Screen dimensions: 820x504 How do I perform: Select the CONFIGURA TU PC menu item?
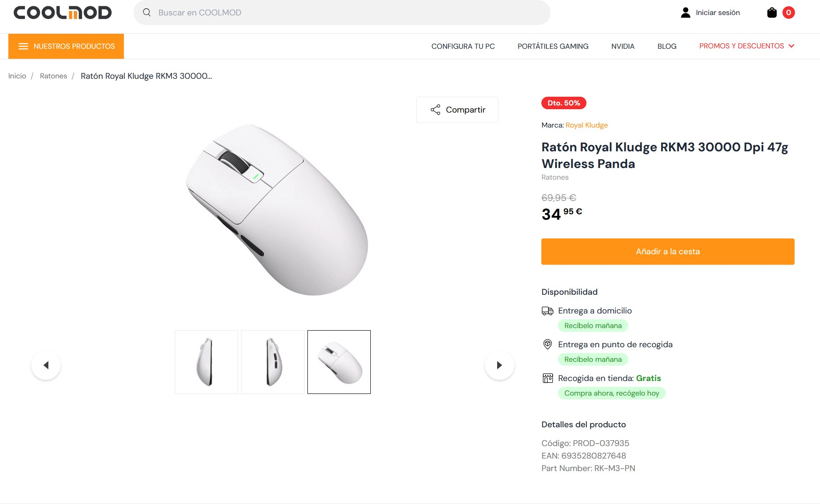click(463, 46)
